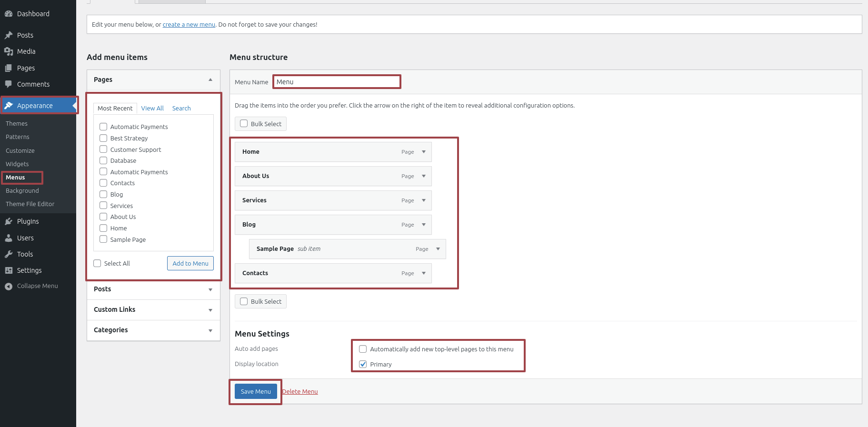Click the Users person icon

9,238
